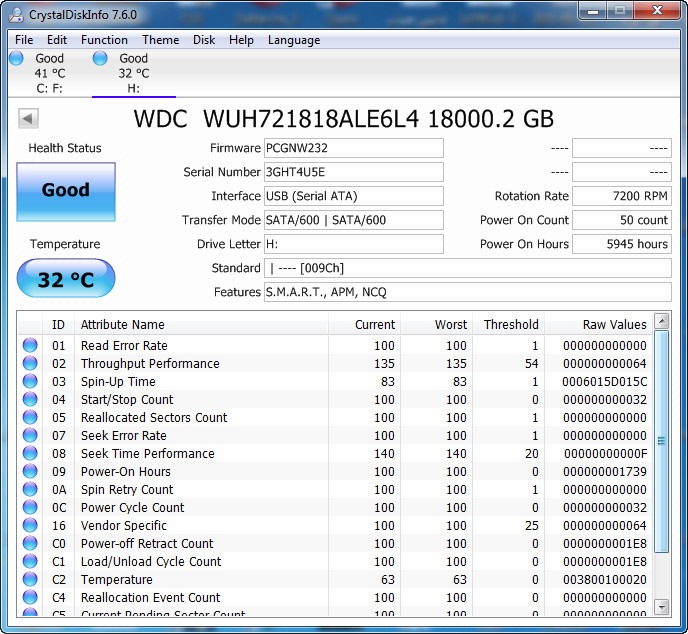The height and width of the screenshot is (634, 688).
Task: Click the CrystalDiskInfo title bar app icon
Action: (x=16, y=14)
